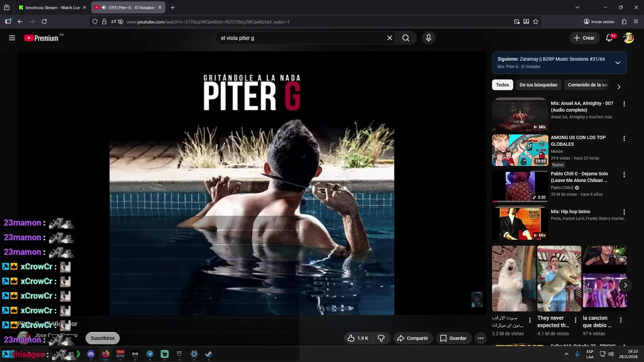Open options for AMONG US video
644x362 pixels.
pos(624,138)
